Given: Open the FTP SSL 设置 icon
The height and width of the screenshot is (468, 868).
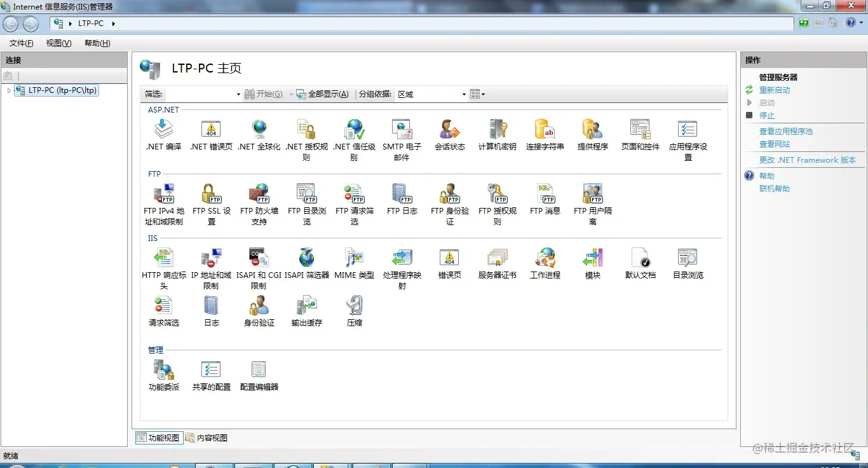Looking at the screenshot, I should click(x=212, y=193).
